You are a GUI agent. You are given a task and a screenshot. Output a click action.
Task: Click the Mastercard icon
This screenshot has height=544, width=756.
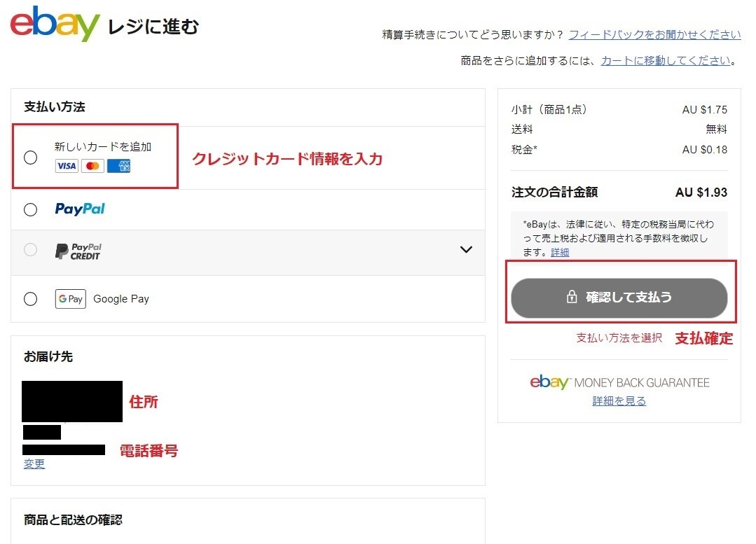click(92, 166)
